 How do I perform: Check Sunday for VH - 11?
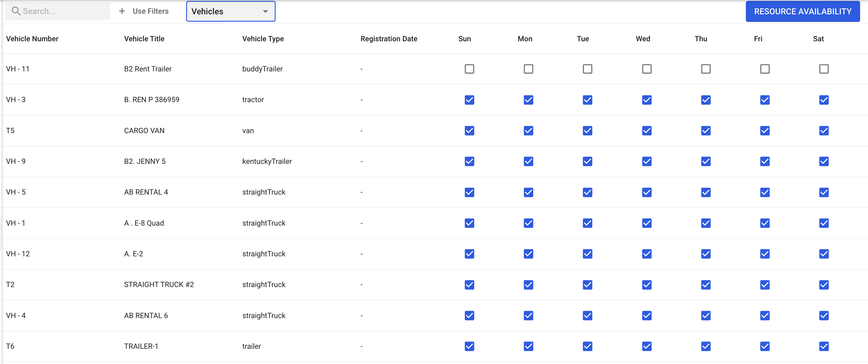pyautogui.click(x=469, y=69)
